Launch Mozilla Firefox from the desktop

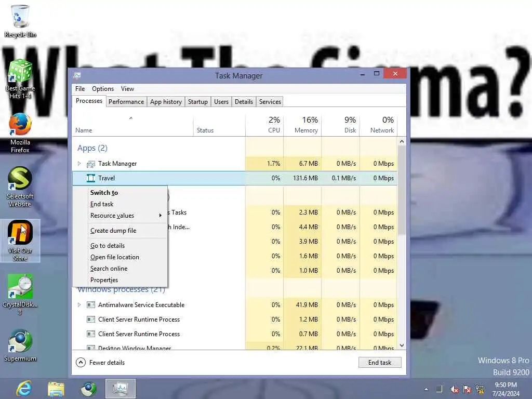point(20,134)
